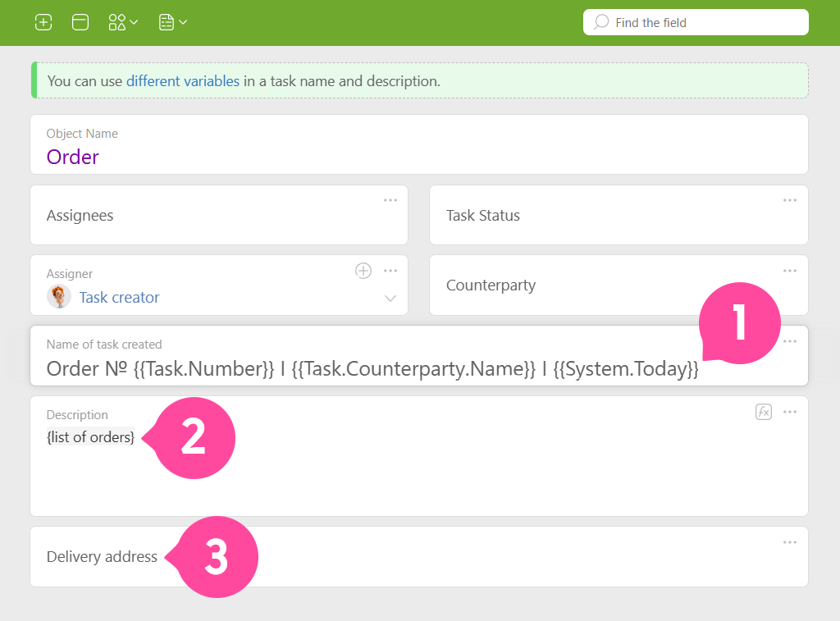Image resolution: width=840 pixels, height=621 pixels.
Task: Click the Counterparty field
Action: click(x=619, y=285)
